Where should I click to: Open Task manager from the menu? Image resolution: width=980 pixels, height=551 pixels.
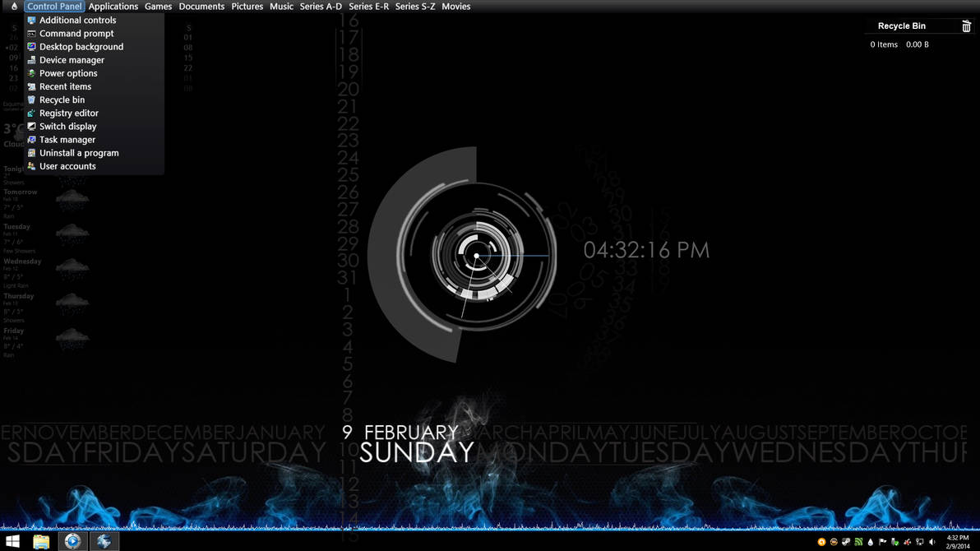tap(94, 140)
